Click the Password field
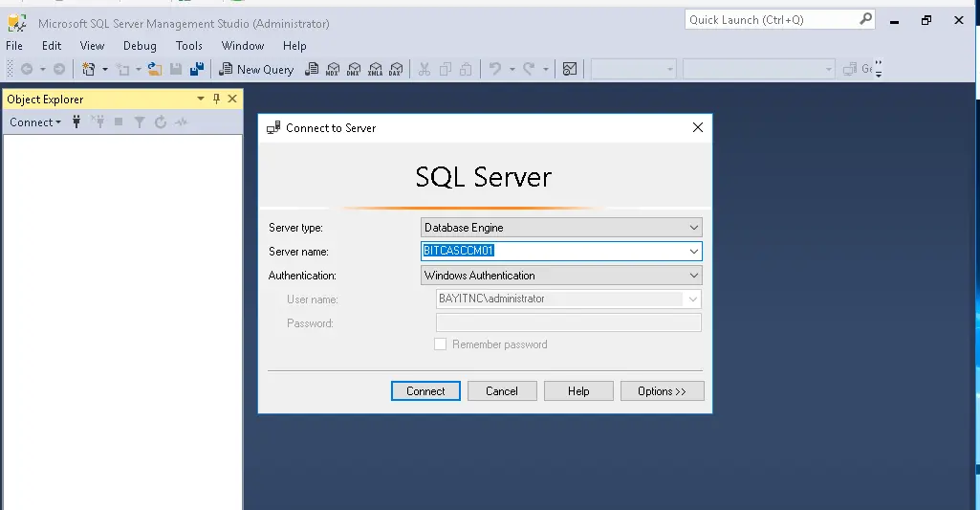Viewport: 980px width, 510px height. (x=568, y=322)
